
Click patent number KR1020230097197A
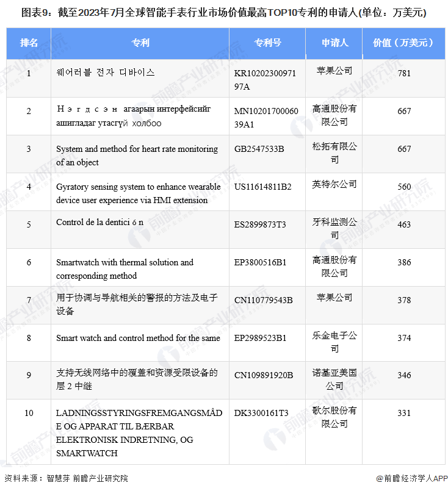265,79
